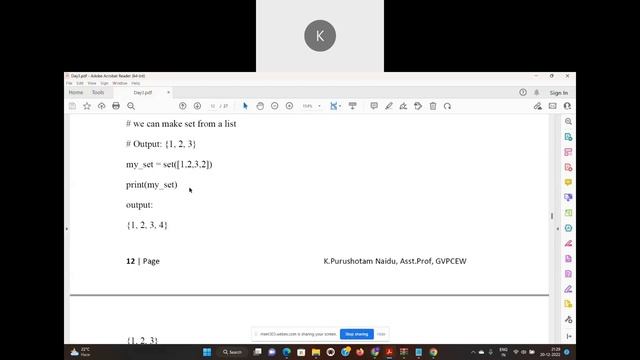Click the stamp tag tool icon
Image resolution: width=640 pixels, height=360 pixels.
pos(418,106)
